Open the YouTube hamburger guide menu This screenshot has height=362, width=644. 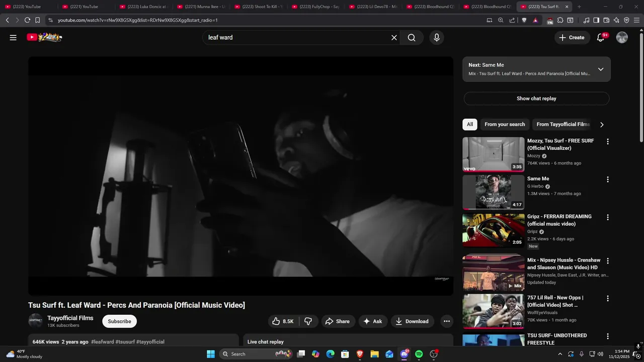(13, 38)
